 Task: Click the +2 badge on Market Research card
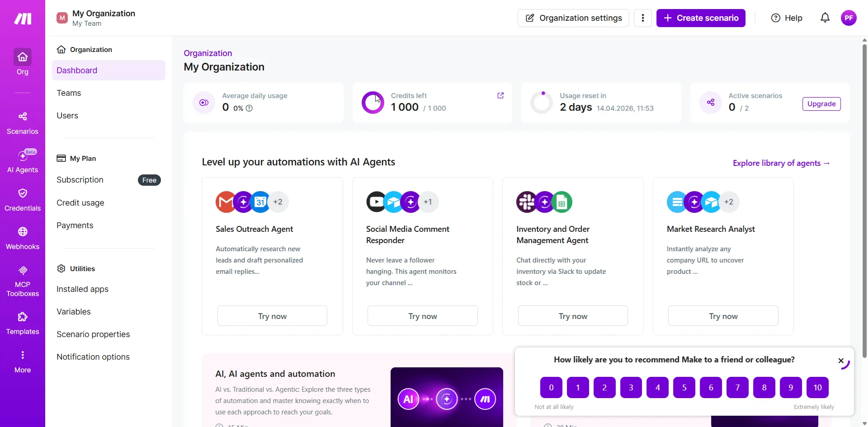(729, 202)
